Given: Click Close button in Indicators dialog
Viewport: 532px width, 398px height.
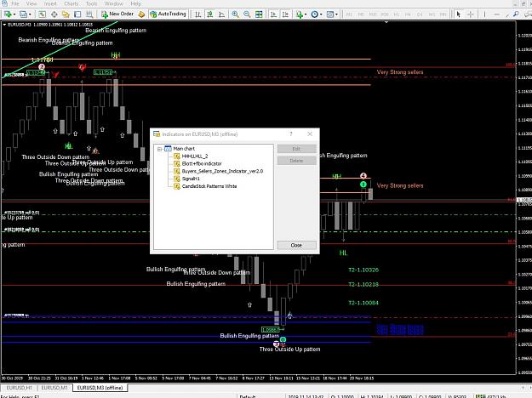Looking at the screenshot, I should pyautogui.click(x=296, y=245).
